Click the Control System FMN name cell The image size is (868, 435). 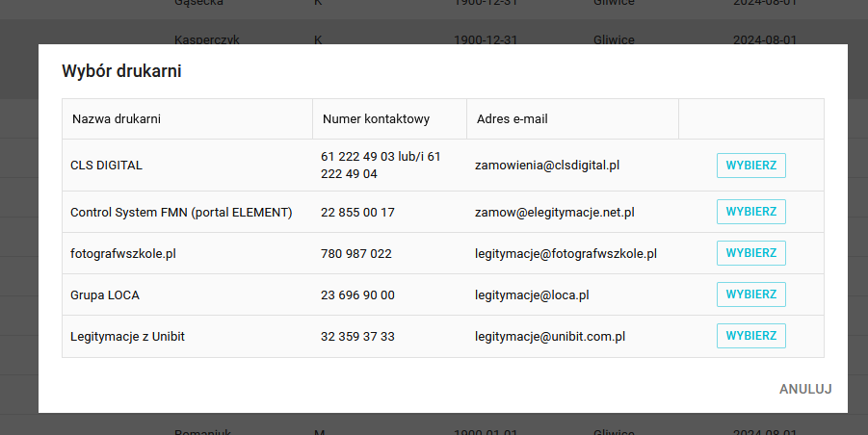tap(181, 212)
